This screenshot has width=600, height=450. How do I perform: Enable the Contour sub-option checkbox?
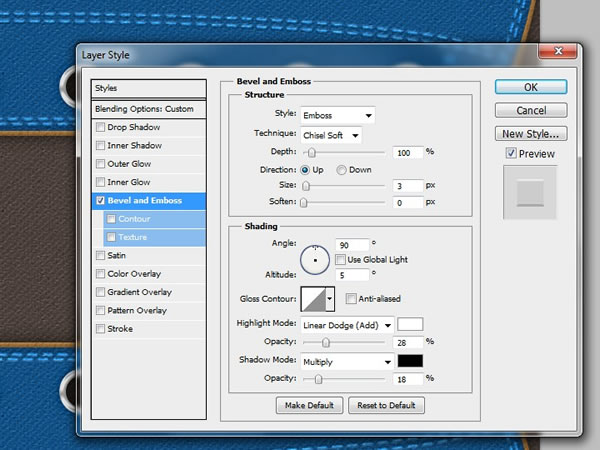click(x=111, y=219)
